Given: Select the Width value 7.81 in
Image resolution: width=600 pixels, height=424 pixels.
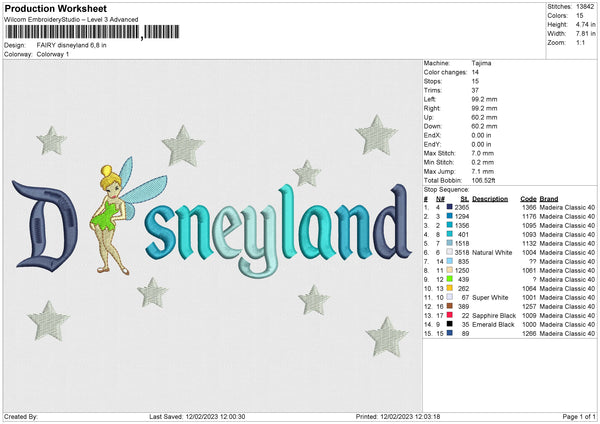Looking at the screenshot, I should [x=585, y=34].
